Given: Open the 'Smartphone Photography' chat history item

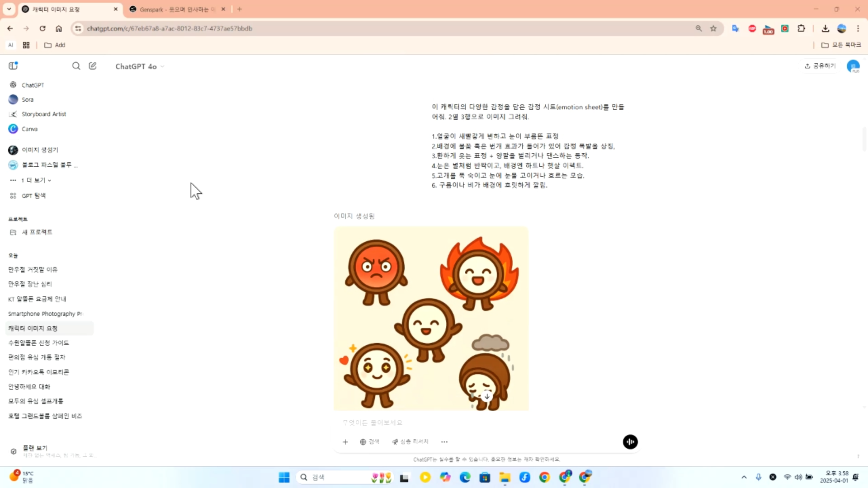Looking at the screenshot, I should (45, 314).
